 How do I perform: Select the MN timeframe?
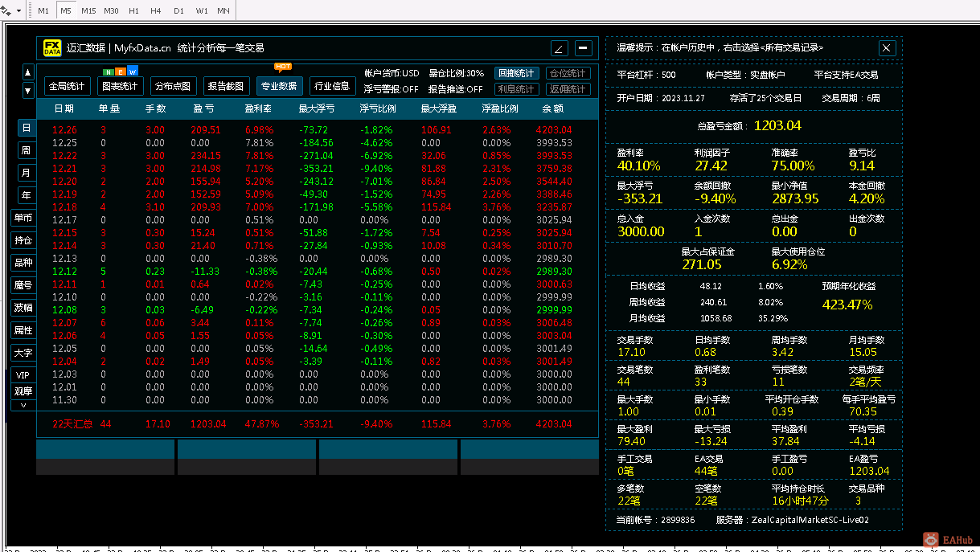(x=223, y=11)
